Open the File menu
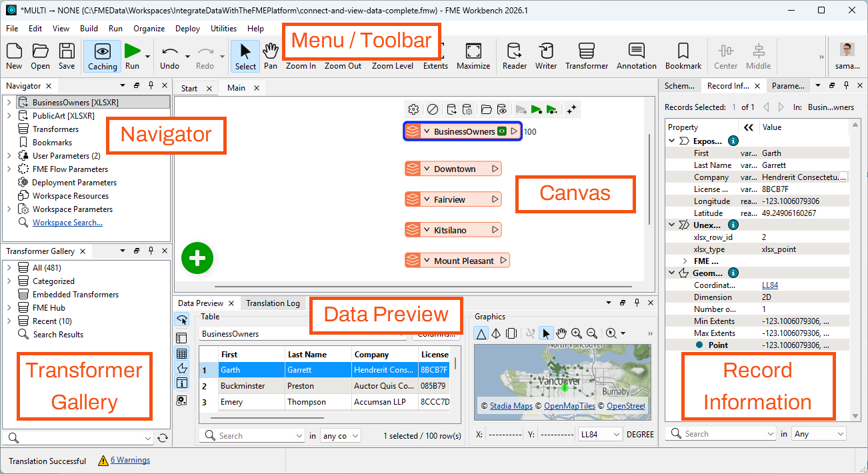Image resolution: width=868 pixels, height=474 pixels. [x=12, y=29]
